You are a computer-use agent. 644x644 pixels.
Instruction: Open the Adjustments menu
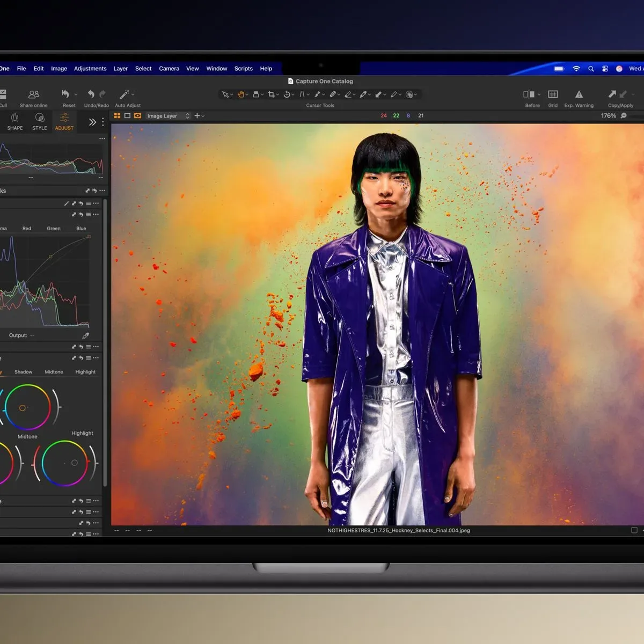pos(90,69)
